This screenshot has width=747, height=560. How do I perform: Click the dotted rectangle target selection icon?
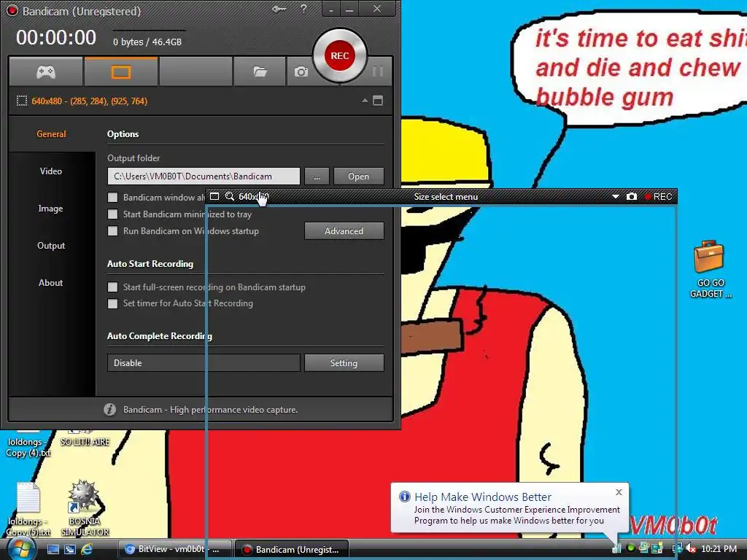[21, 101]
